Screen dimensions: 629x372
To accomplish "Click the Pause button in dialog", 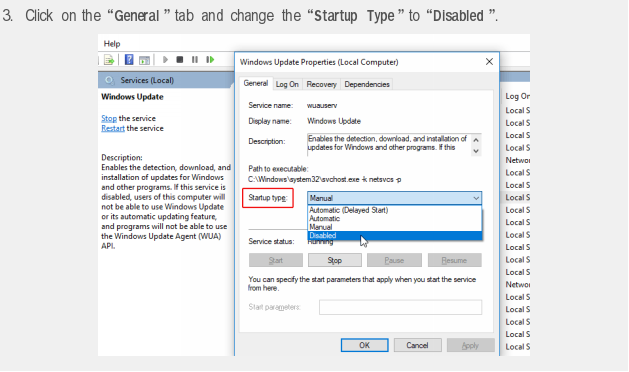I will click(394, 260).
